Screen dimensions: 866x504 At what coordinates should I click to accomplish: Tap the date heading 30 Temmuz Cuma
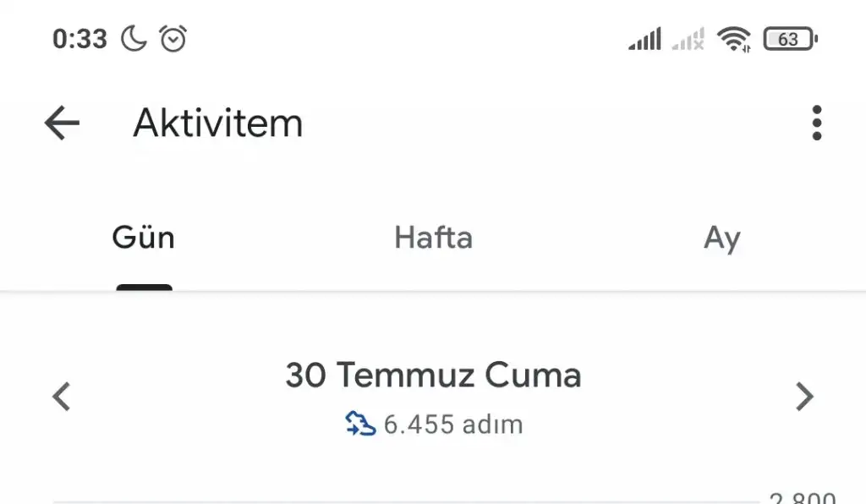pyautogui.click(x=433, y=375)
